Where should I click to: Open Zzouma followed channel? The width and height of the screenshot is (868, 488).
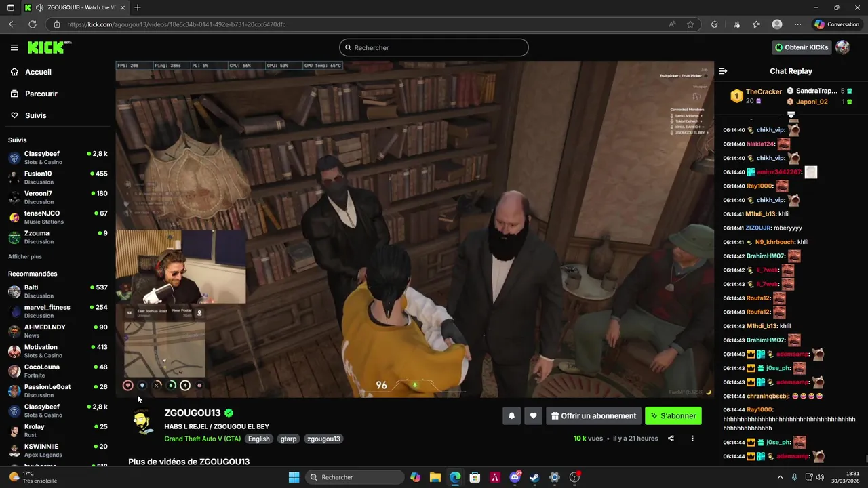tap(58, 237)
